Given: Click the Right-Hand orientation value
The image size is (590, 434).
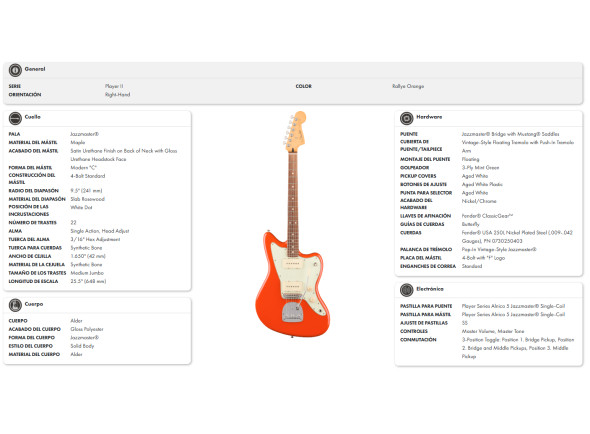Looking at the screenshot, I should tap(117, 94).
